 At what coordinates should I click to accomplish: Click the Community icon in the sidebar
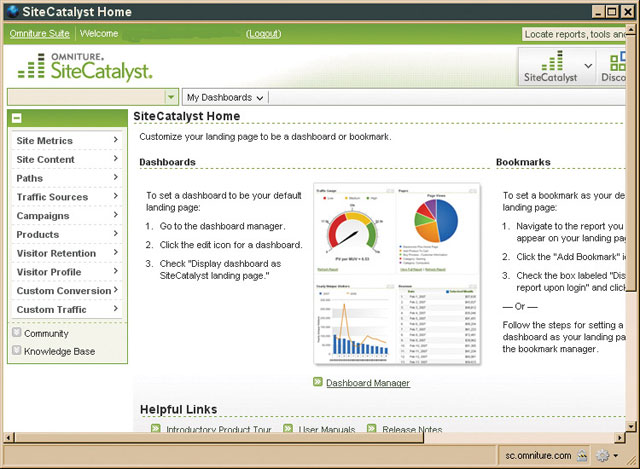[x=17, y=332]
